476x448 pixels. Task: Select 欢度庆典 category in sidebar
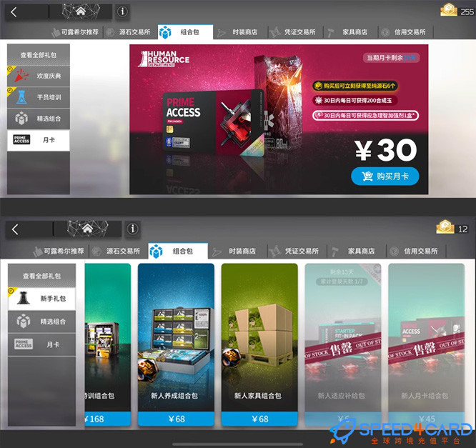(x=39, y=76)
